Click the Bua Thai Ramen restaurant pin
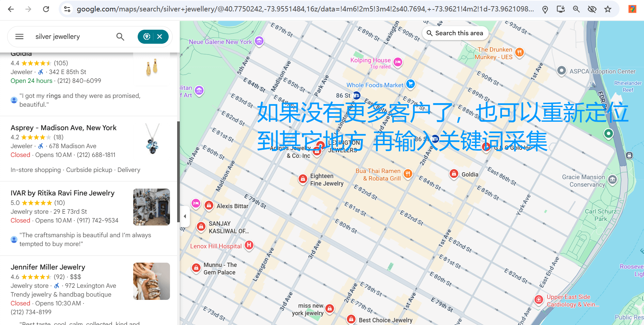This screenshot has height=325, width=644. point(407,174)
